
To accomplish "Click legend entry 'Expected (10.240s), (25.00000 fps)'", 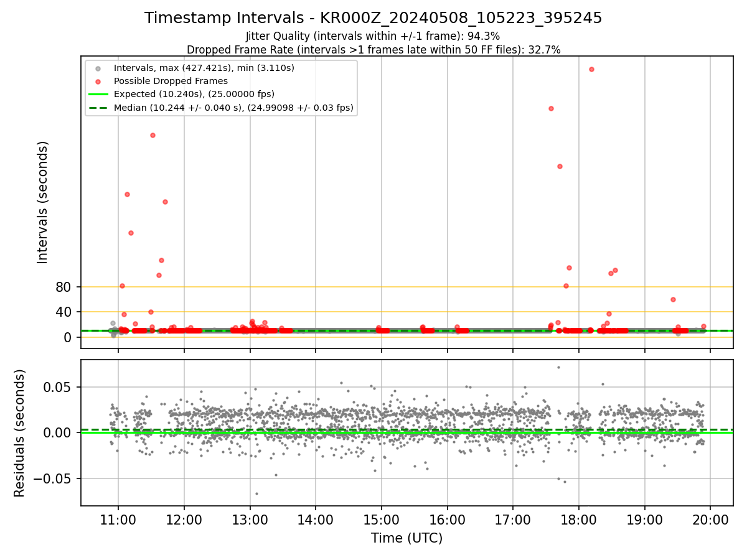I will tap(194, 94).
